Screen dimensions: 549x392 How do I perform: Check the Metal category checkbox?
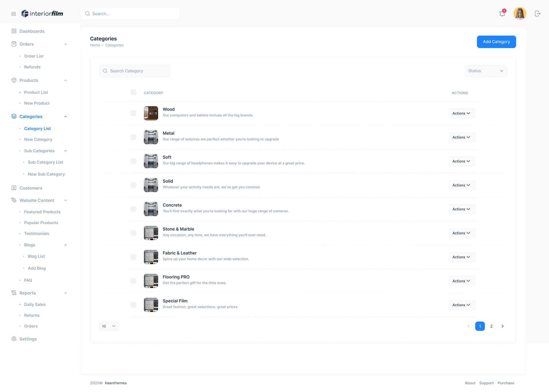(x=133, y=137)
